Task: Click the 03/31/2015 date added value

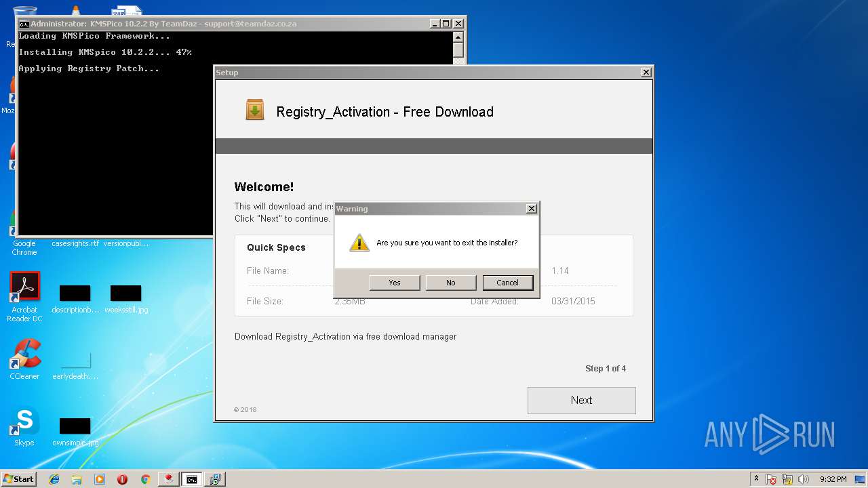Action: pos(573,302)
